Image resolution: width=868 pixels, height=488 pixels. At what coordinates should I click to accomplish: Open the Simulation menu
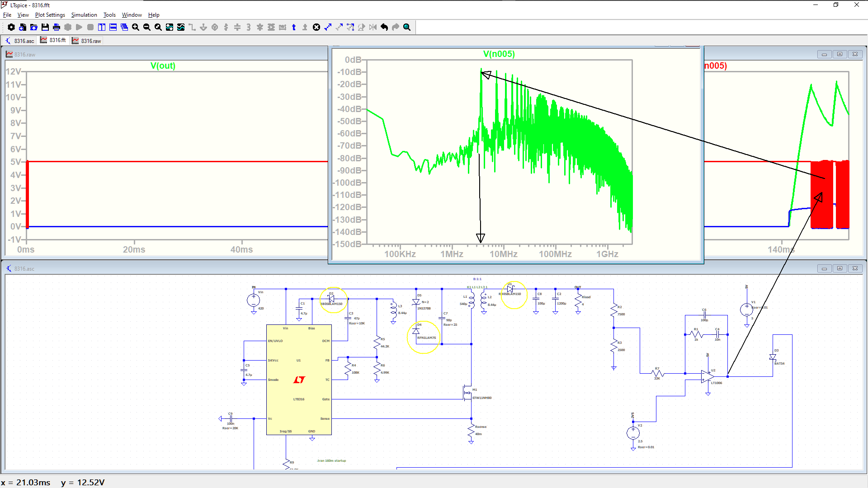point(84,15)
